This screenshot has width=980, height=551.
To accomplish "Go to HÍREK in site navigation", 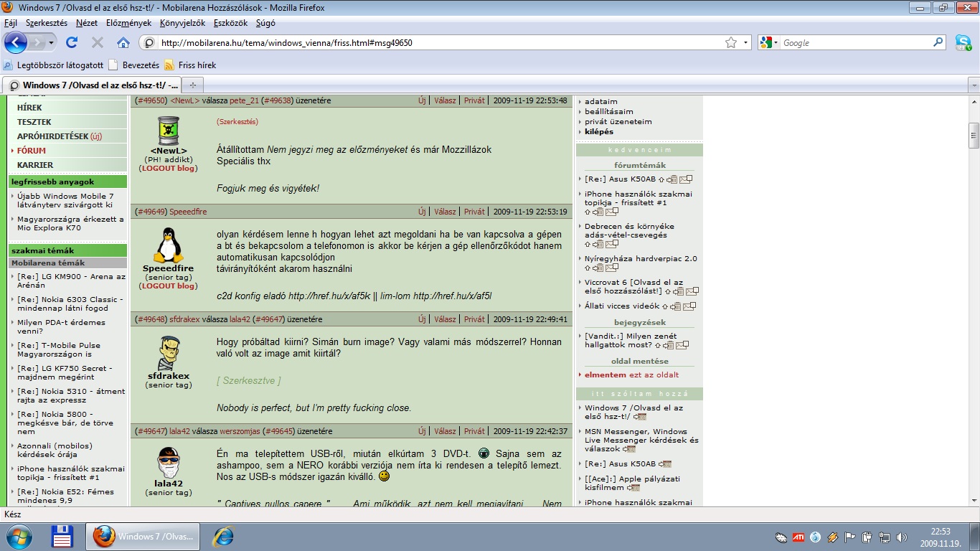I will click(29, 108).
